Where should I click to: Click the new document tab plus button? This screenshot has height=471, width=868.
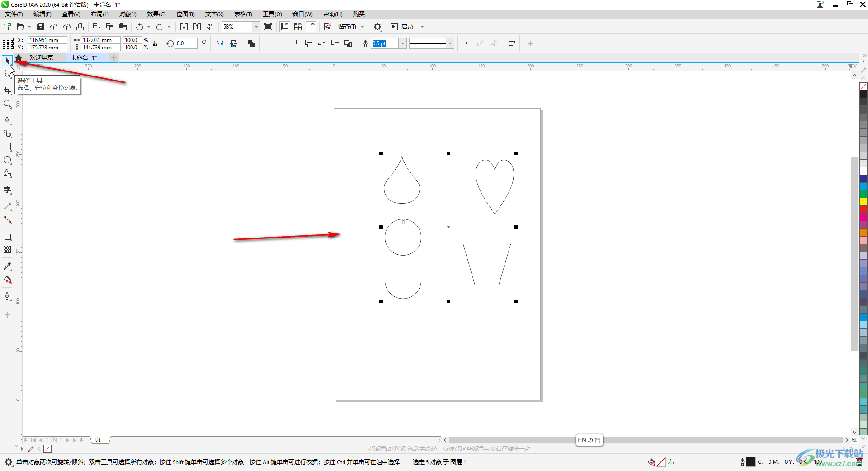[x=114, y=57]
